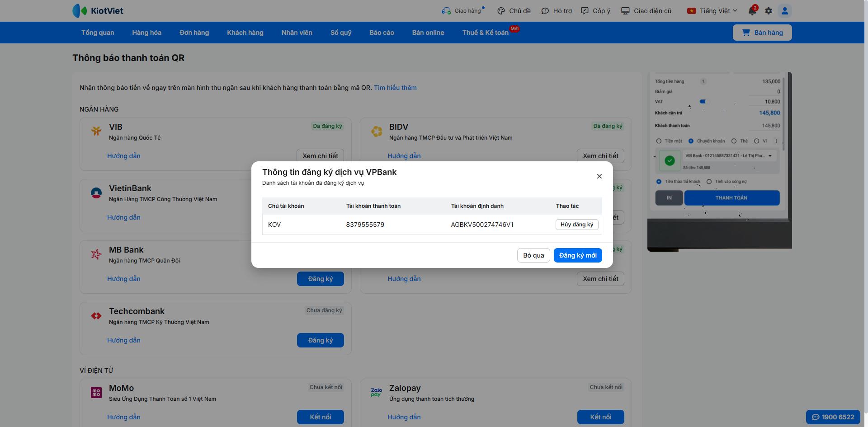Click the Chủ đề palette icon
This screenshot has width=868, height=427.
501,11
